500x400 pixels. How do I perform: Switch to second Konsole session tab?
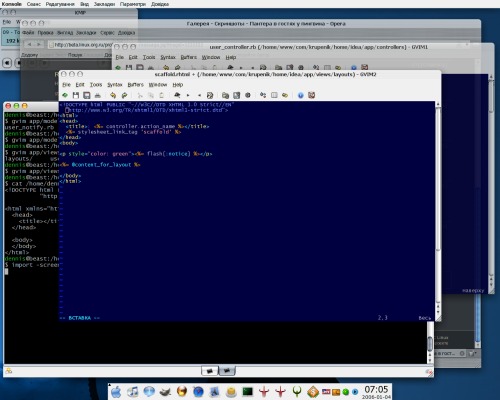pos(227,371)
